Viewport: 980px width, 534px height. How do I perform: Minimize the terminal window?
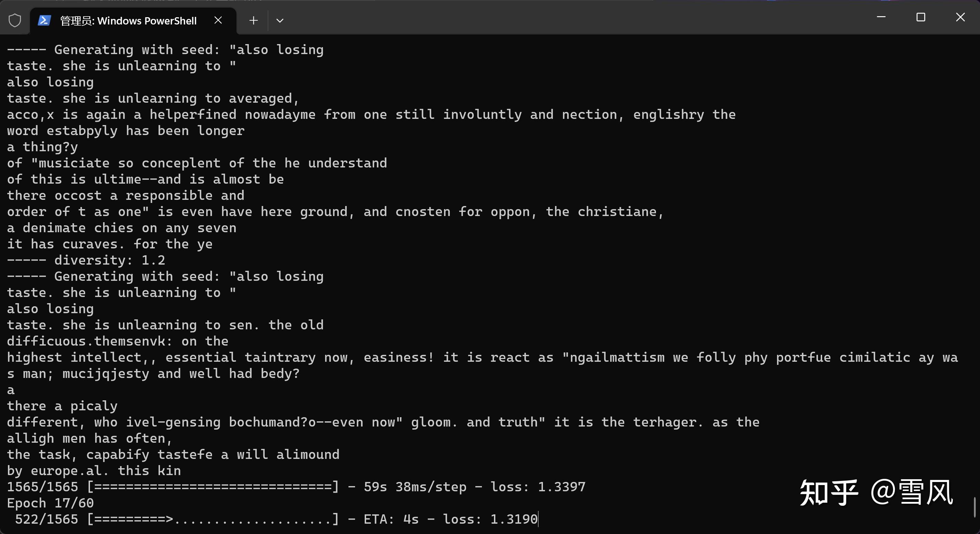pos(881,17)
